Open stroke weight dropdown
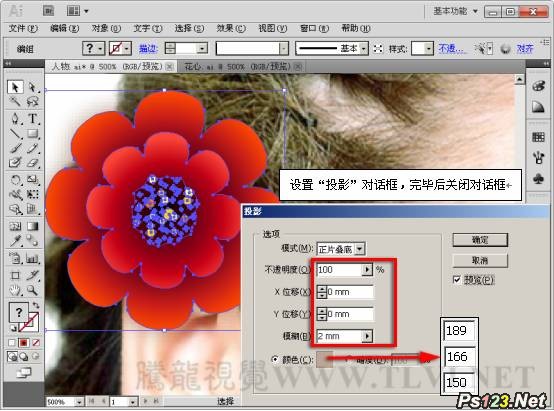Viewport: 554px width, 411px height. [202, 48]
